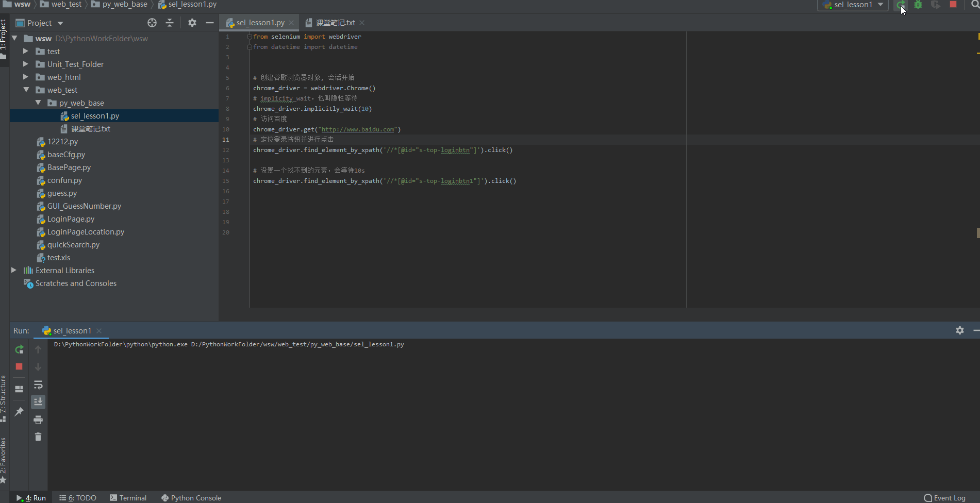Screen dimensions: 980x503
Task: Collapse all project tree items icon
Action: (170, 23)
